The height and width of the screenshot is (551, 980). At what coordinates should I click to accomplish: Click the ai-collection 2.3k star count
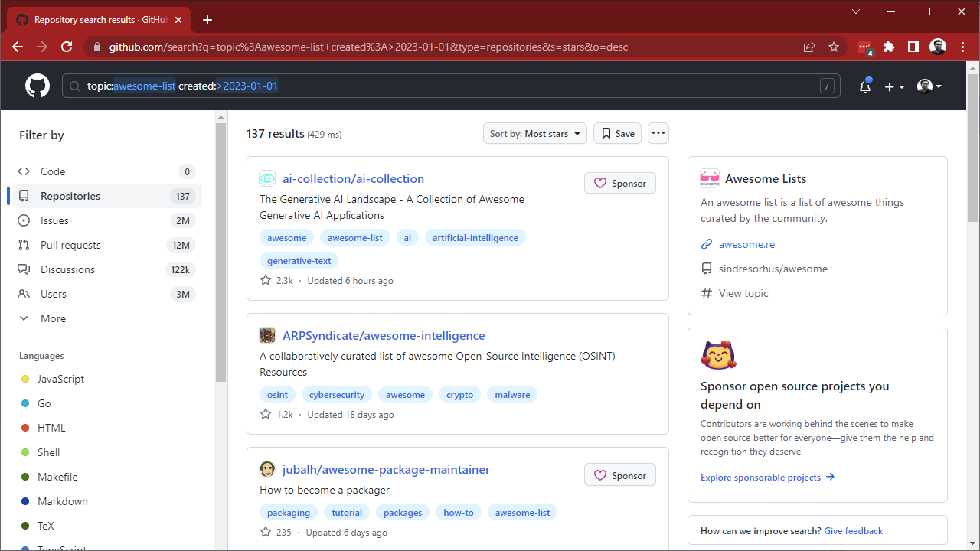click(277, 281)
